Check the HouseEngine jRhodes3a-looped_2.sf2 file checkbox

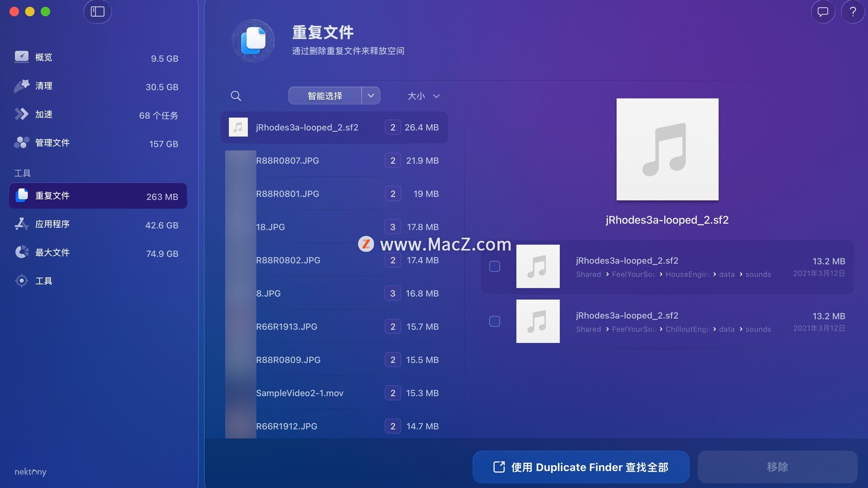(495, 267)
